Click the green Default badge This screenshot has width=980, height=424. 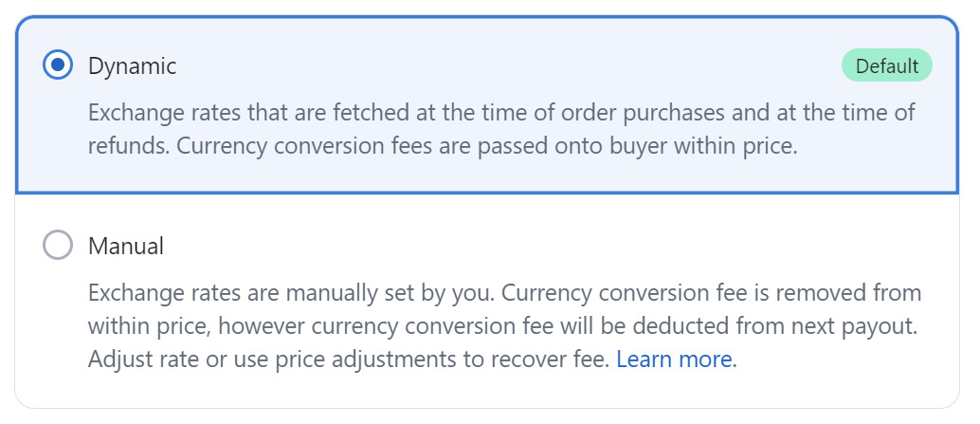pos(886,66)
